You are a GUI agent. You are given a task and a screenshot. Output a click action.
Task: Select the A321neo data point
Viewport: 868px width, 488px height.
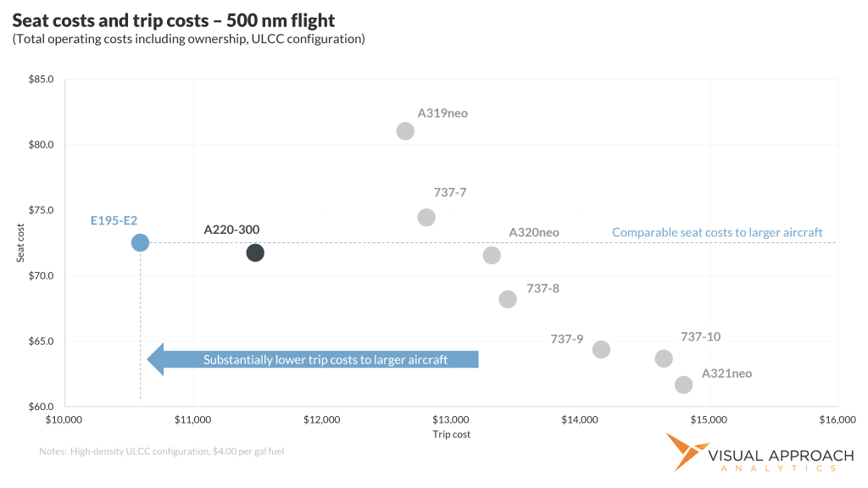[x=683, y=385]
